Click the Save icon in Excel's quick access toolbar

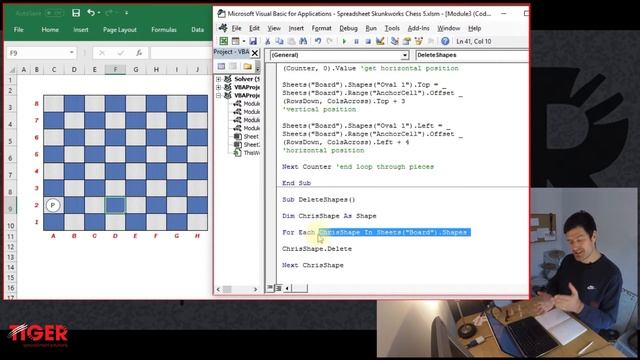pyautogui.click(x=76, y=13)
